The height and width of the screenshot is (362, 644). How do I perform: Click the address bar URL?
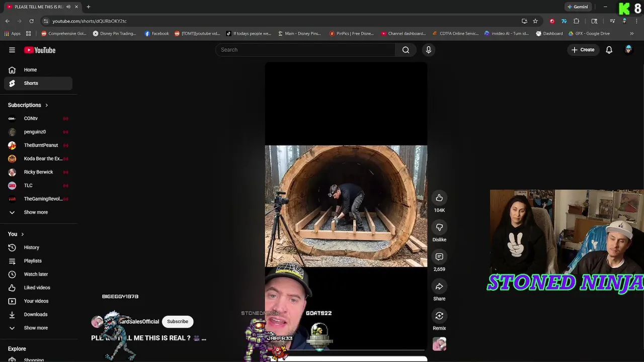(x=90, y=21)
